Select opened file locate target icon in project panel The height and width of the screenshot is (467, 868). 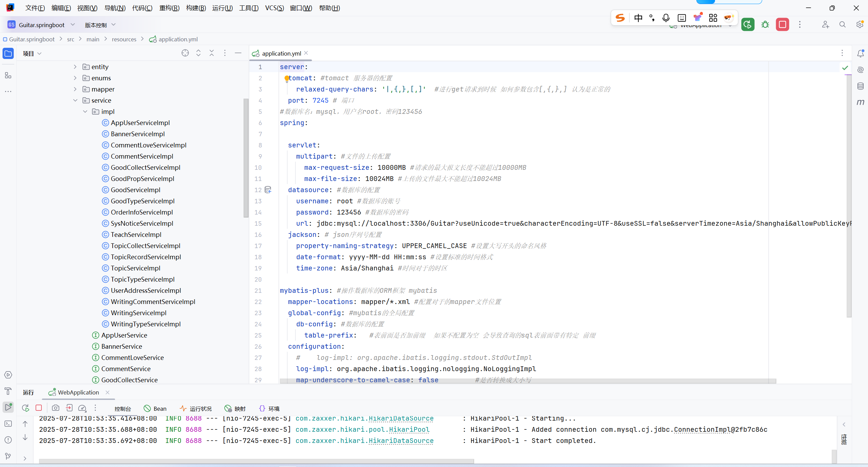pyautogui.click(x=185, y=53)
